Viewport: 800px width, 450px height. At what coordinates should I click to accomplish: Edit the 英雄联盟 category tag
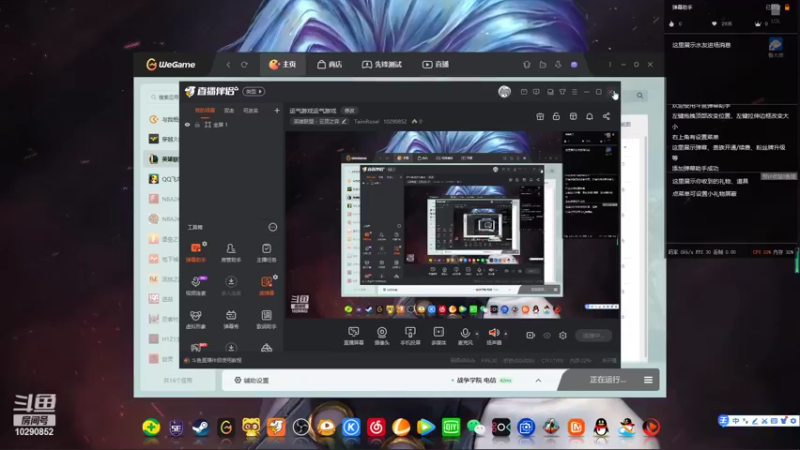pyautogui.click(x=320, y=121)
